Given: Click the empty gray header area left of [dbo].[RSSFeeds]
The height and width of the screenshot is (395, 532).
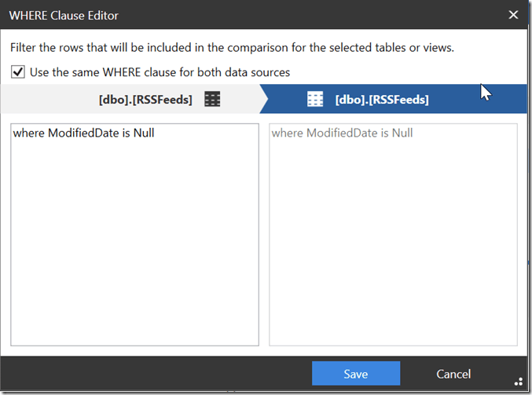Looking at the screenshot, I should point(47,100).
